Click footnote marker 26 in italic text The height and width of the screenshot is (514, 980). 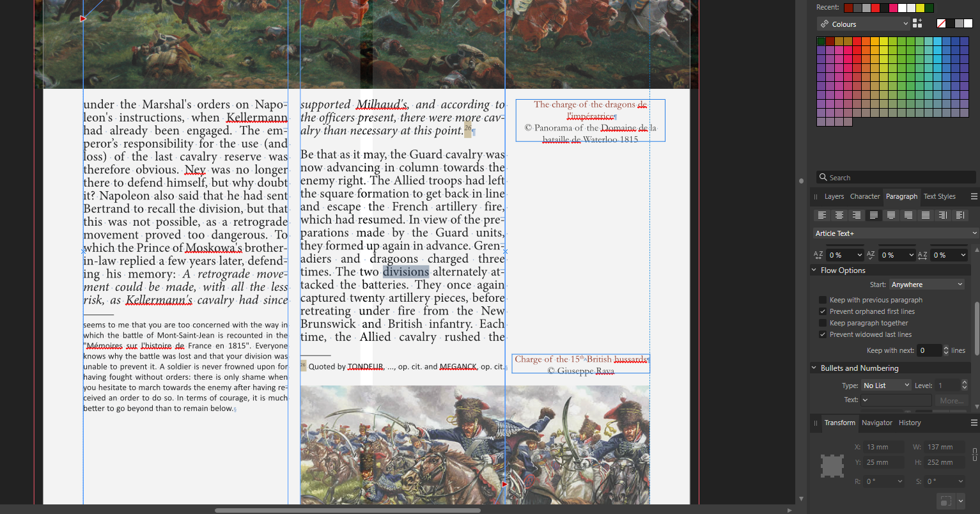[467, 128]
